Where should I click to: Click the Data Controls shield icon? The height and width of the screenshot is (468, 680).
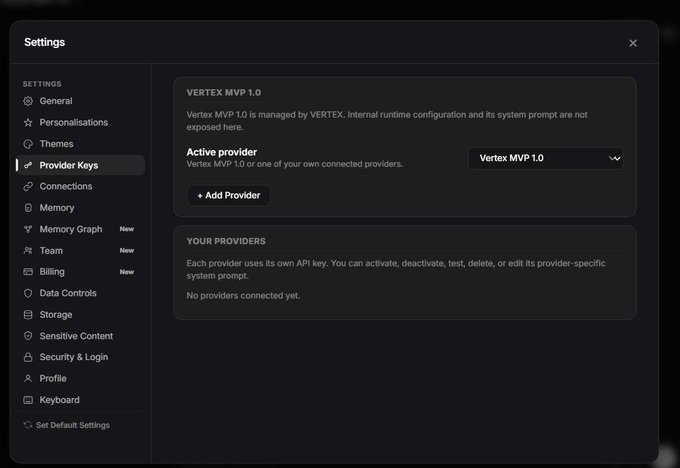click(x=28, y=293)
